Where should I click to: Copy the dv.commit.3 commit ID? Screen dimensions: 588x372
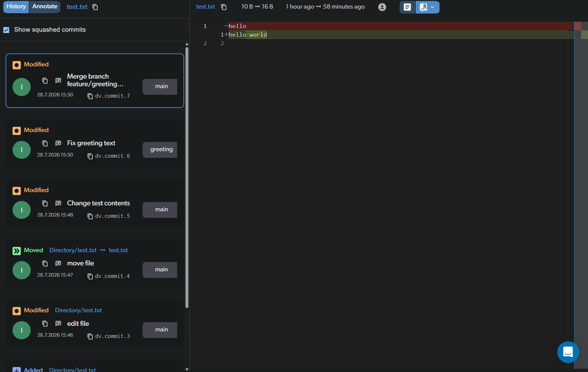(x=90, y=336)
